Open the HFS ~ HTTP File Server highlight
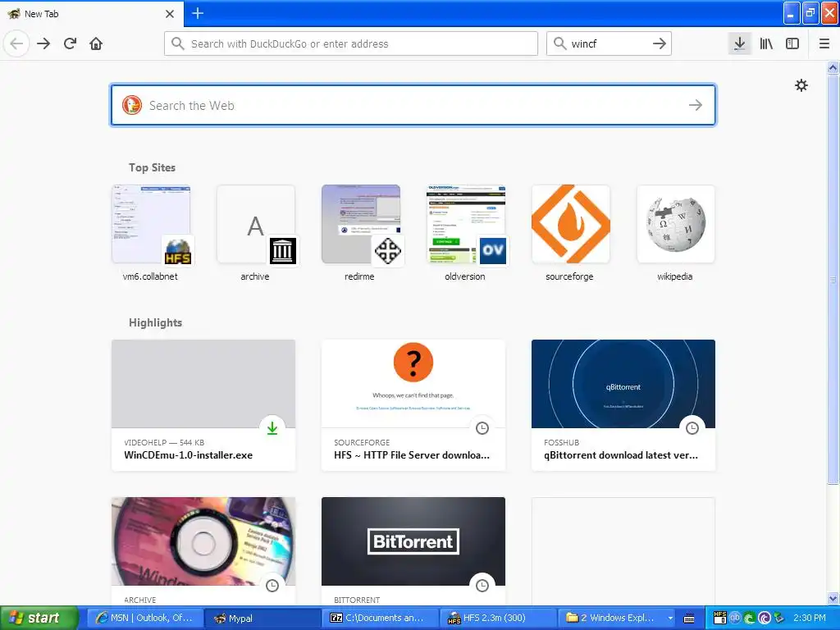Image resolution: width=840 pixels, height=630 pixels. click(413, 405)
